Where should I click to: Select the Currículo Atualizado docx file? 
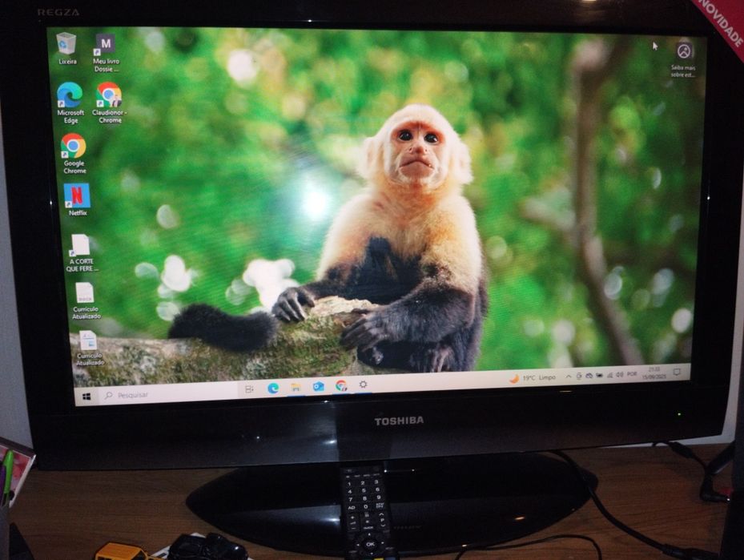[x=86, y=300]
